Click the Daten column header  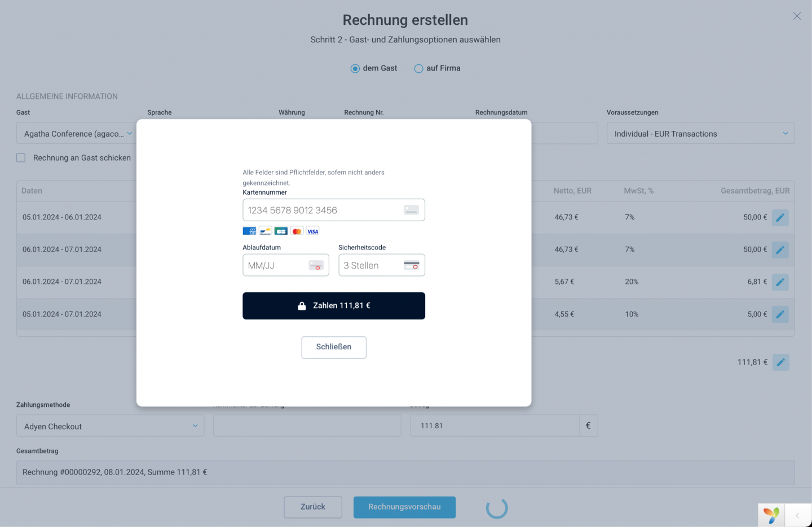32,191
